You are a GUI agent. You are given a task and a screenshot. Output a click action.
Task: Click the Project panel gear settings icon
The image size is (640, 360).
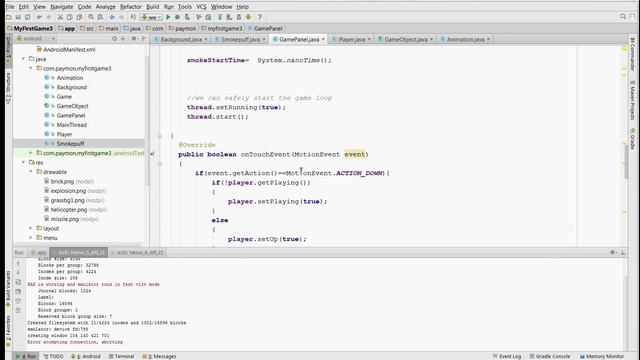(x=134, y=39)
